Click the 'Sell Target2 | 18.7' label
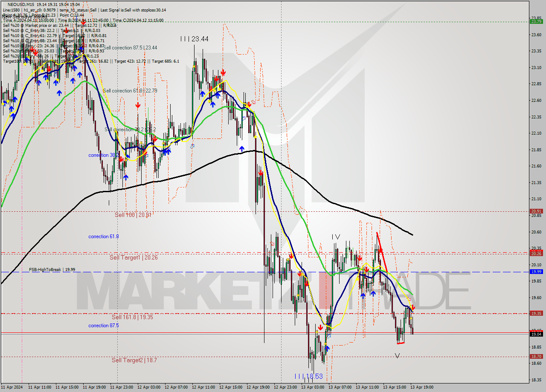This screenshot has width=546, height=392. point(134,360)
